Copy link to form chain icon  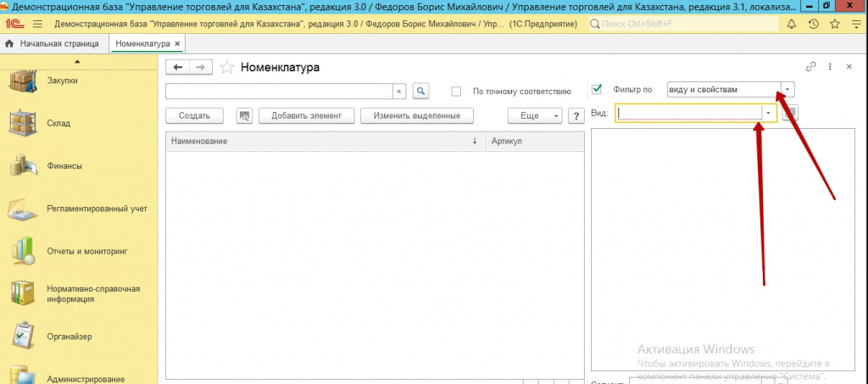coord(810,67)
